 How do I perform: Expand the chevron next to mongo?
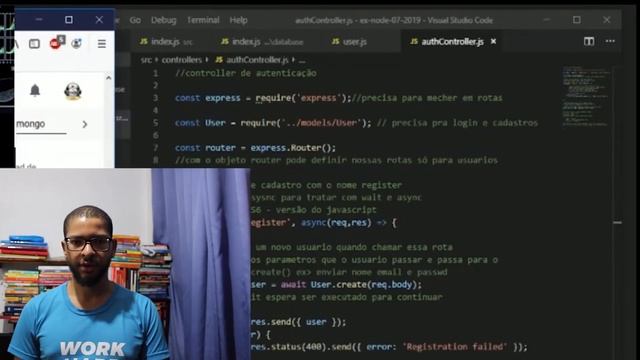point(84,124)
